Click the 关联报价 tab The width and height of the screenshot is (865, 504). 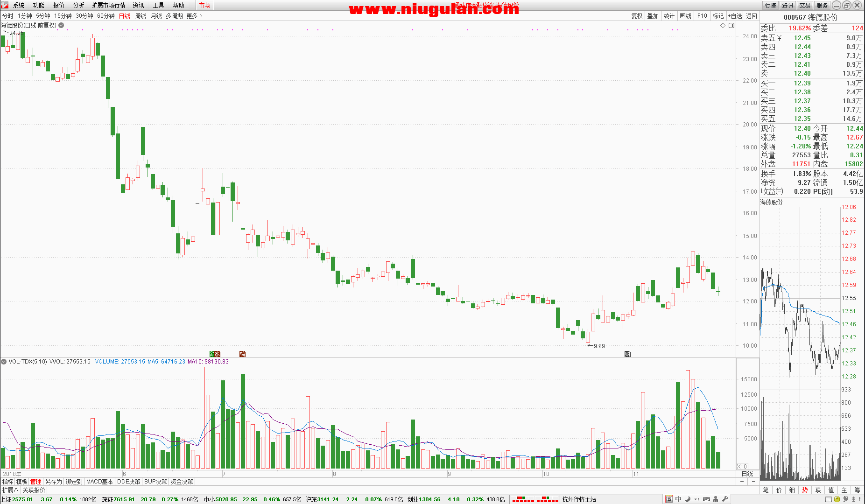point(34,490)
